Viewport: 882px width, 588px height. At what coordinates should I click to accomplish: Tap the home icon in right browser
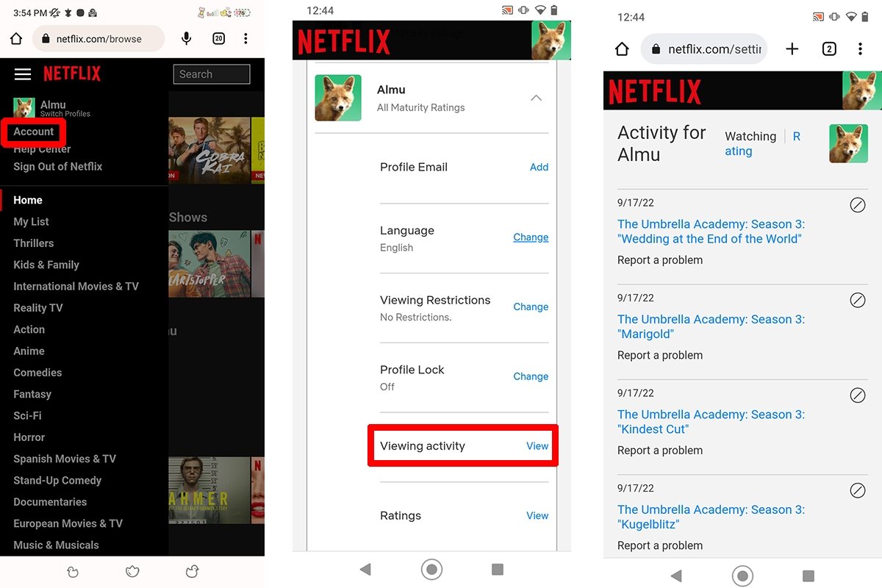click(x=622, y=49)
